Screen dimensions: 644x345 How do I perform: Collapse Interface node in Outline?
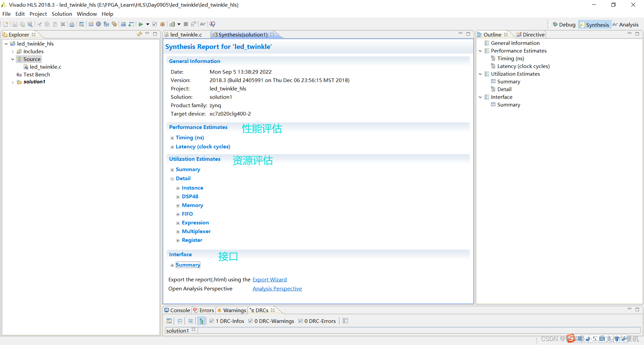click(480, 97)
